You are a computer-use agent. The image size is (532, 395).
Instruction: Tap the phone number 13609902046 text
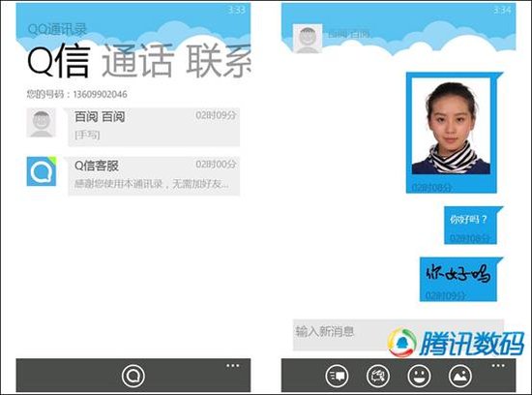100,94
